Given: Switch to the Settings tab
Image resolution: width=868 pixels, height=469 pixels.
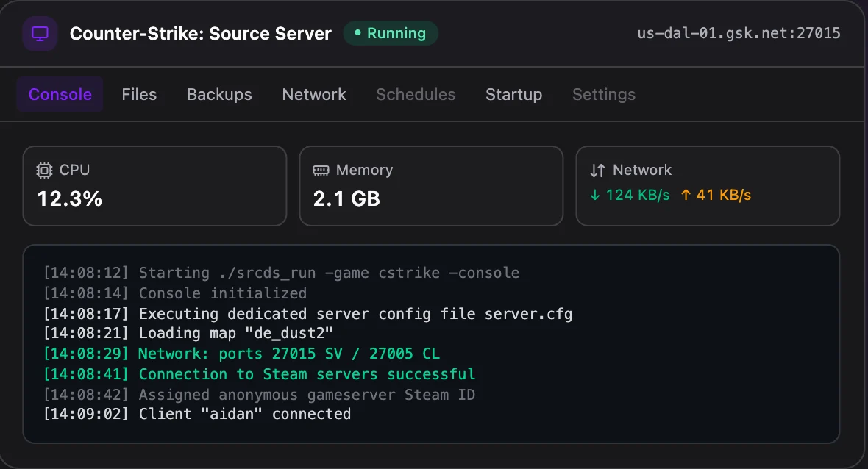Looking at the screenshot, I should pyautogui.click(x=604, y=95).
